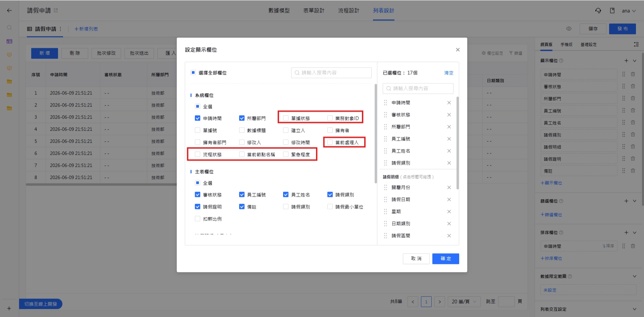Check the 扣薪比例 checkbox

198,219
